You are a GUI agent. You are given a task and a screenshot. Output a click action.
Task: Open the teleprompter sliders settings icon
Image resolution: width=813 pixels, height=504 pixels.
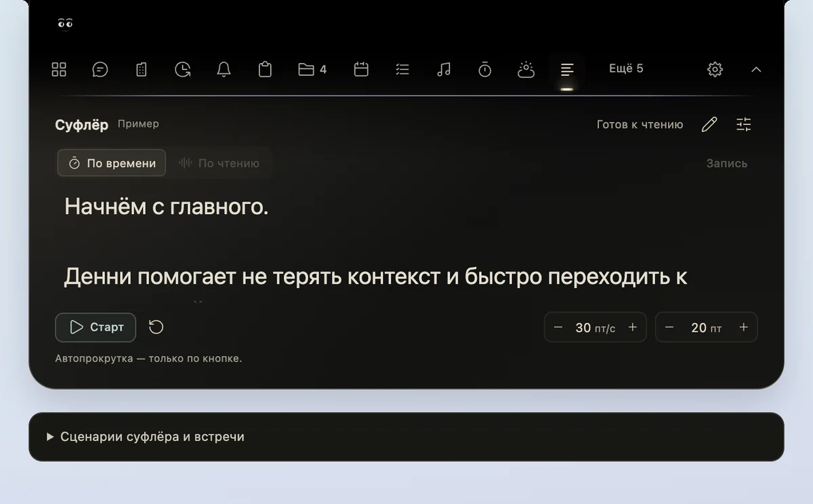(744, 125)
